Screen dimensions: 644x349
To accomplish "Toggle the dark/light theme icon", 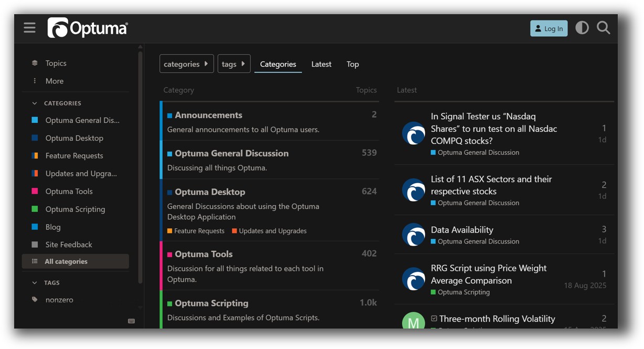I will coord(582,28).
